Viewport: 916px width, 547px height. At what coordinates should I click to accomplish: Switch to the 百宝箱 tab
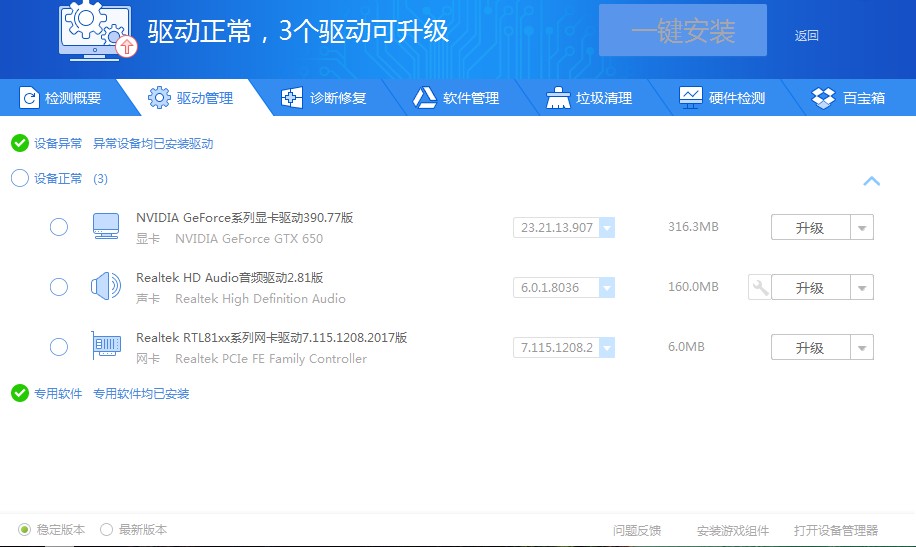pos(849,98)
